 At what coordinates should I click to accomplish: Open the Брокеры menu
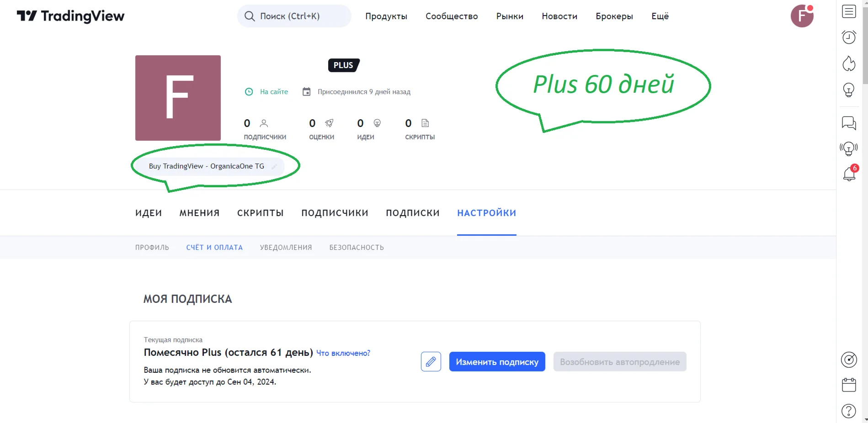(x=614, y=16)
